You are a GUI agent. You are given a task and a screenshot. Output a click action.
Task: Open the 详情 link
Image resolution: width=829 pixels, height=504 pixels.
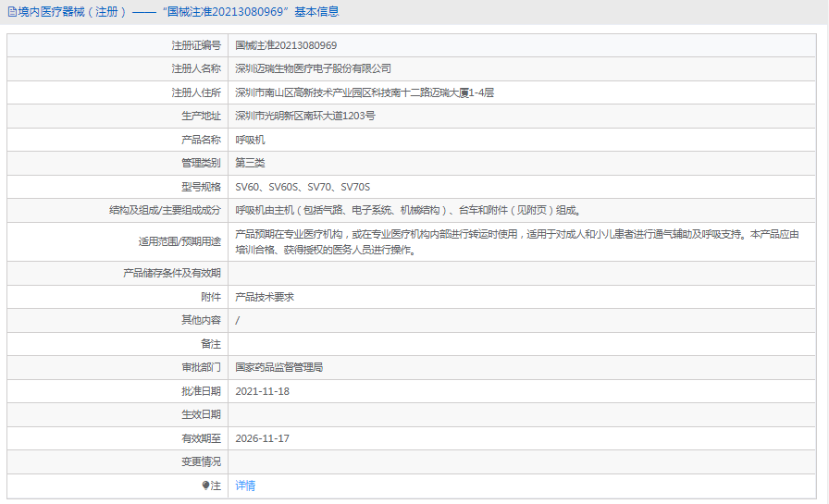coord(245,486)
